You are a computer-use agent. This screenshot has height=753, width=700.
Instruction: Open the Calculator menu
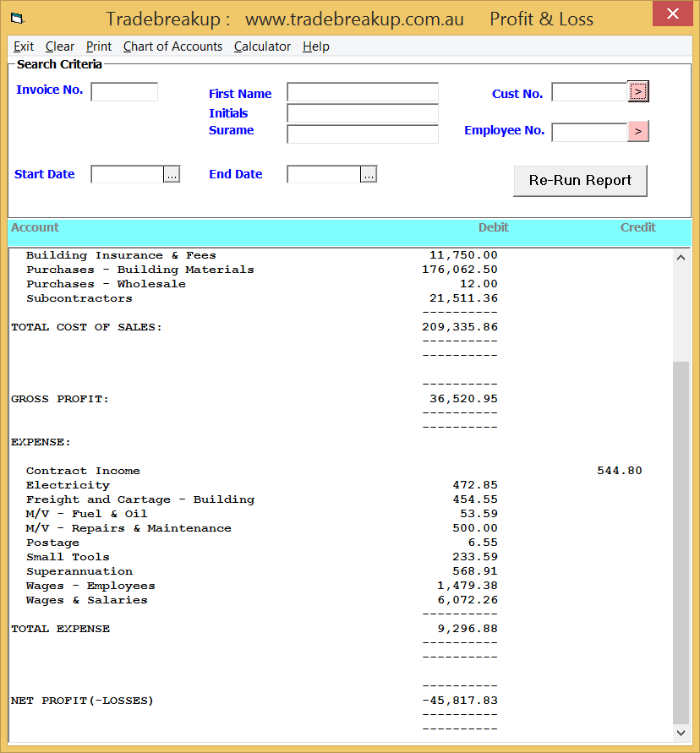click(262, 46)
